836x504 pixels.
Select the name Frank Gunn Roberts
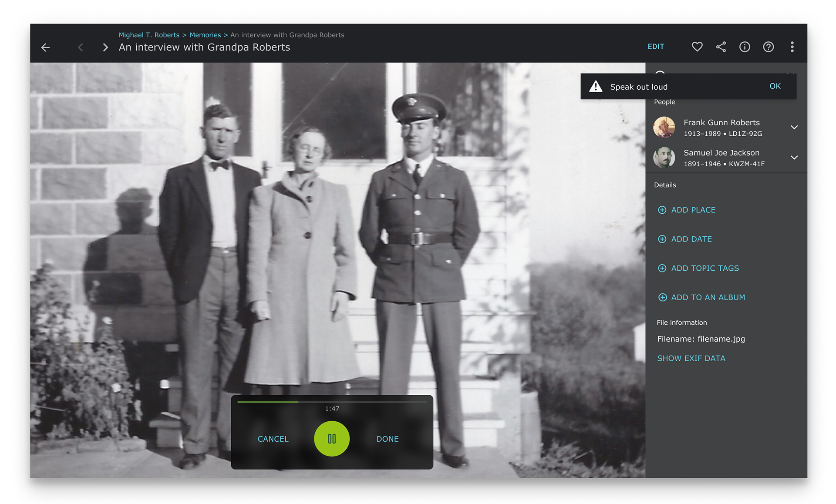tap(721, 123)
